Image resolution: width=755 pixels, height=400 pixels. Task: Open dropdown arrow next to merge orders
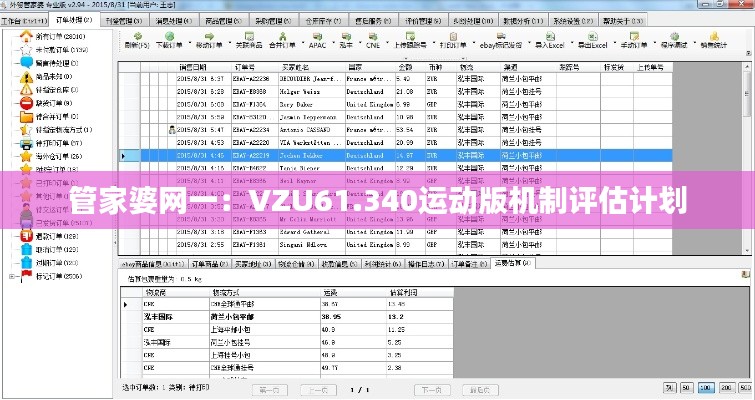(x=302, y=43)
